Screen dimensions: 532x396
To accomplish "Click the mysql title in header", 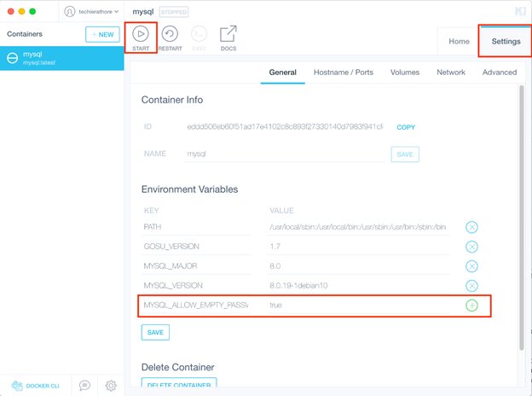I will tap(143, 12).
